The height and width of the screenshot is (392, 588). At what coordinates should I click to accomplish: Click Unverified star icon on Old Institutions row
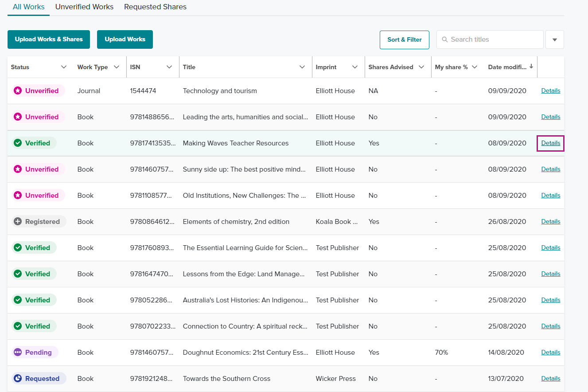click(x=18, y=195)
